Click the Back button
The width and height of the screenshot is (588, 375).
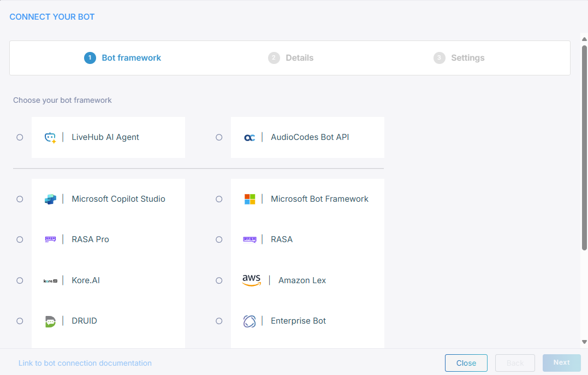[x=515, y=363]
